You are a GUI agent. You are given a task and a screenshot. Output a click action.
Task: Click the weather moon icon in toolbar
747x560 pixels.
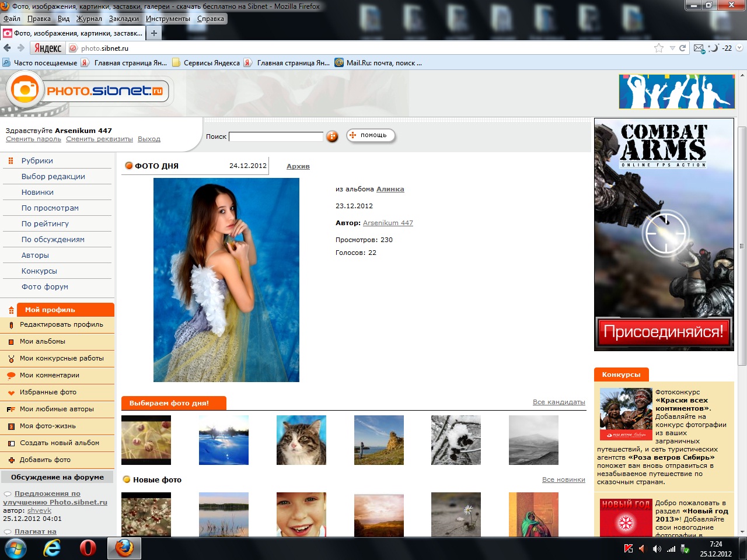pos(714,48)
